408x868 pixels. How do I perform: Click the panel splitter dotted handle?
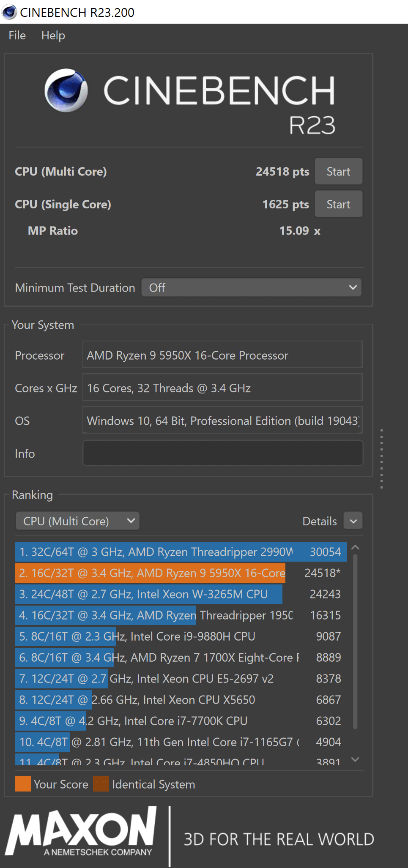[381, 459]
